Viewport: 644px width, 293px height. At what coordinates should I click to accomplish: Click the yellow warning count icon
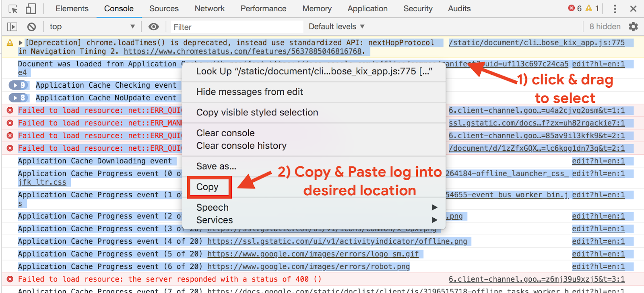tap(589, 8)
